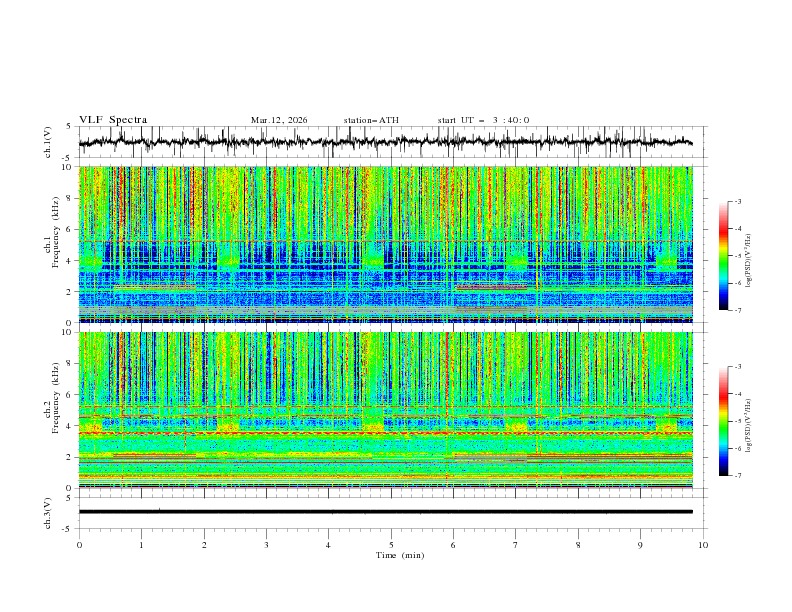The image size is (792, 612).
Task: Click the ch.2 colorbar "log(PSD)(V²/Hz)" label
Action: (748, 425)
